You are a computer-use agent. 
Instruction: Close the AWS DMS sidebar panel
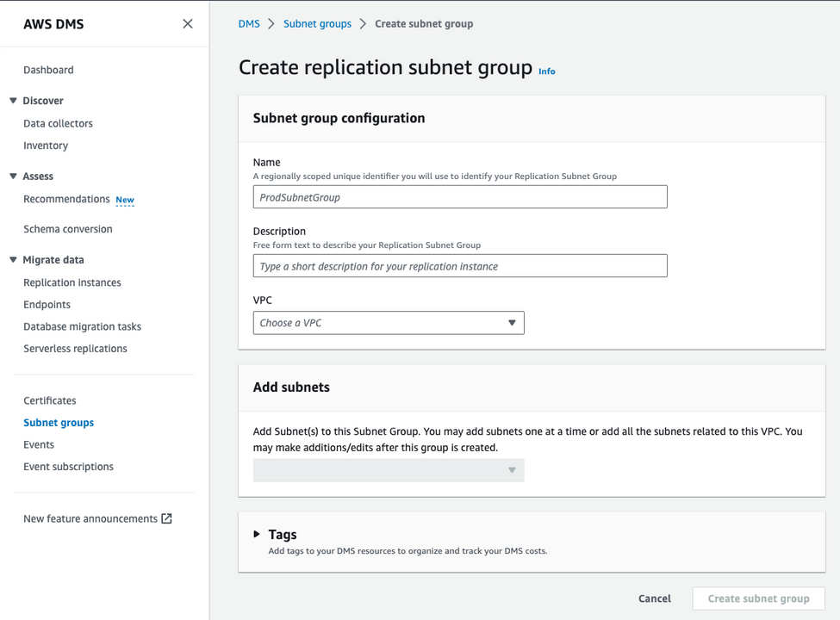tap(188, 24)
